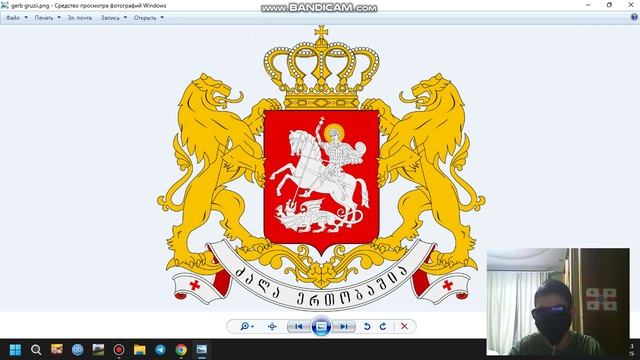Open the Печать dropdown menu
This screenshot has width=640, height=360.
tap(47, 18)
